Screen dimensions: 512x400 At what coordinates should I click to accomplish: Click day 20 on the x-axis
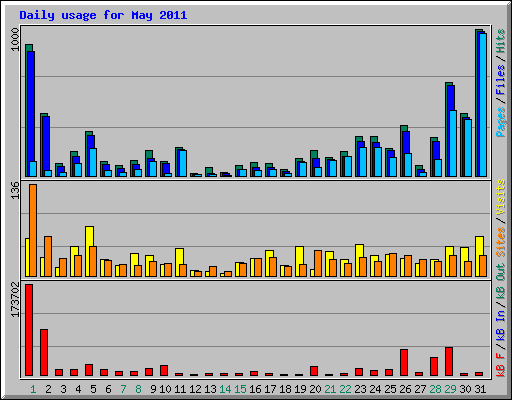click(x=315, y=389)
